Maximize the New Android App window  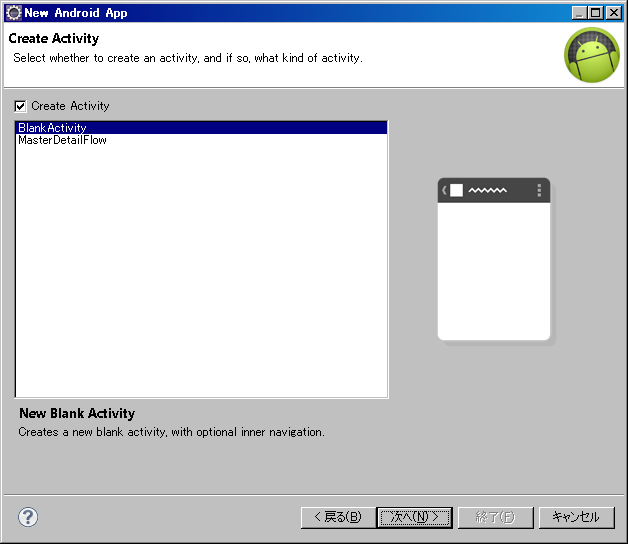tap(596, 13)
